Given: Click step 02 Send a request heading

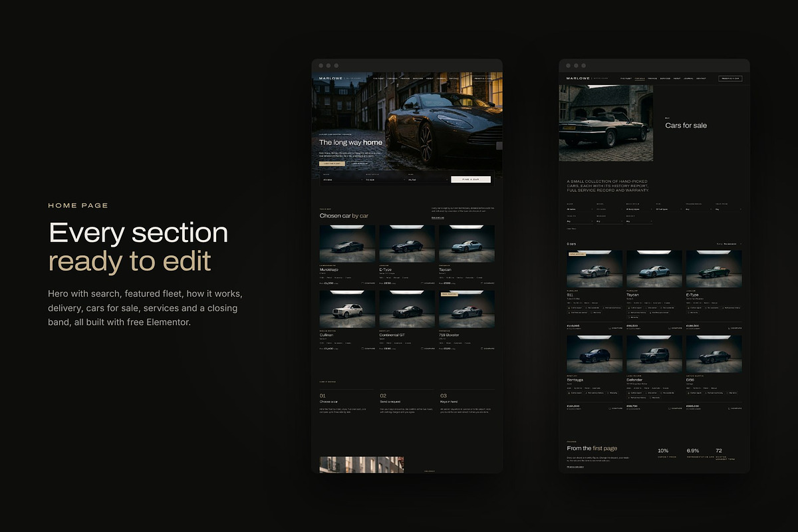Looking at the screenshot, I should tap(392, 402).
